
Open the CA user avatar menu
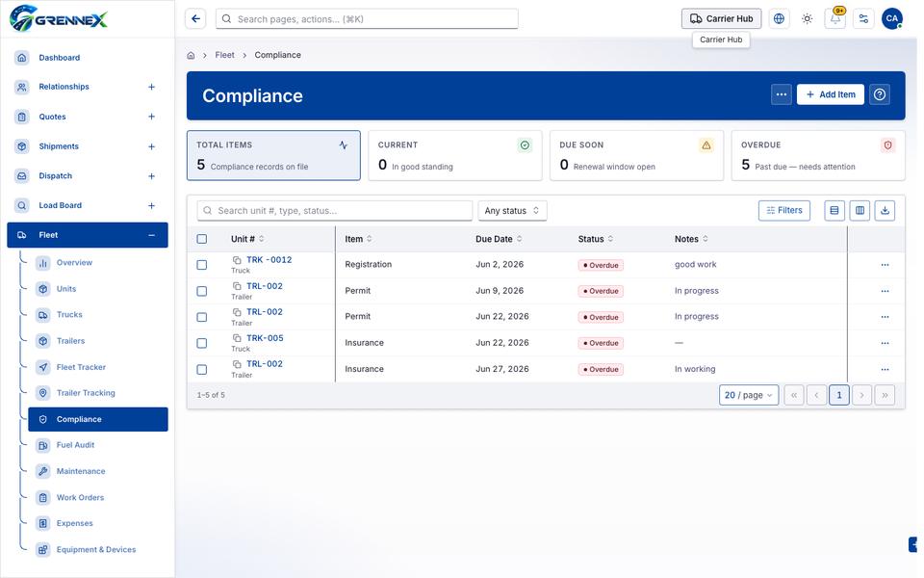pos(892,19)
